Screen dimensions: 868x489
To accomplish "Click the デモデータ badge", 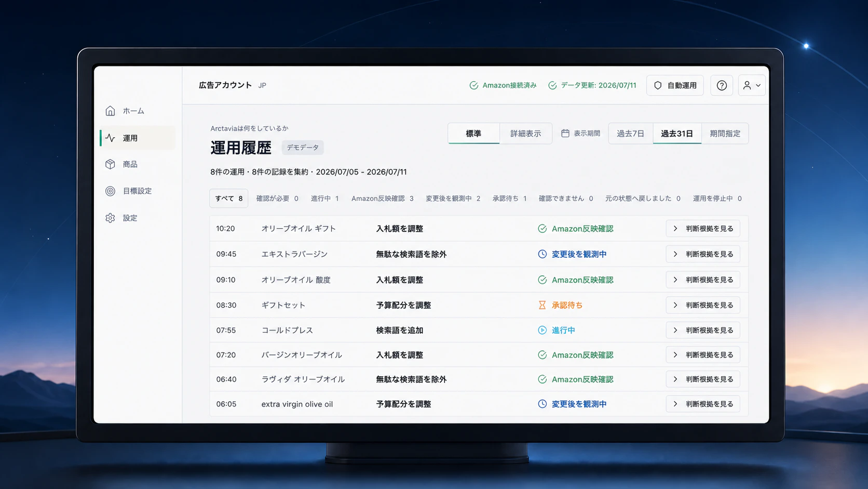I will pos(303,148).
